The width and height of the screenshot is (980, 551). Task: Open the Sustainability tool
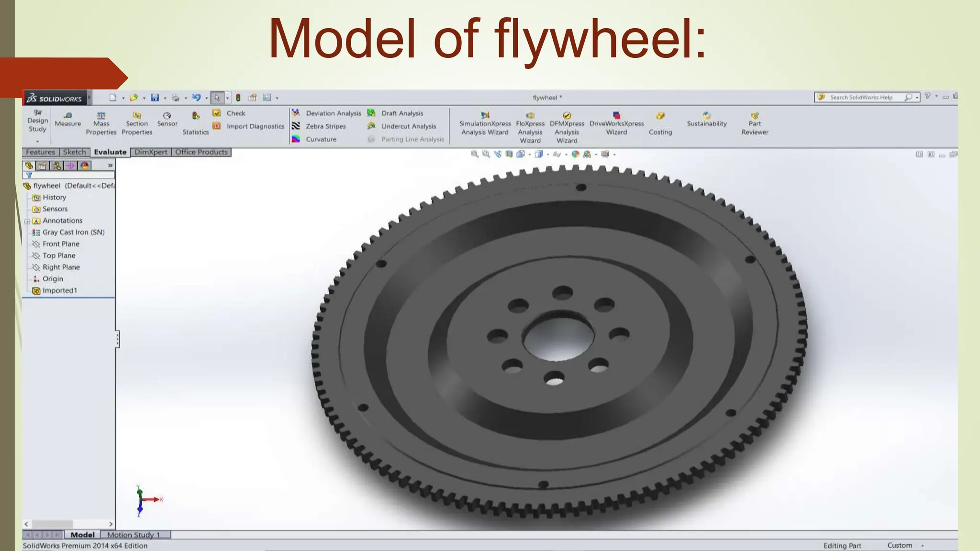707,120
